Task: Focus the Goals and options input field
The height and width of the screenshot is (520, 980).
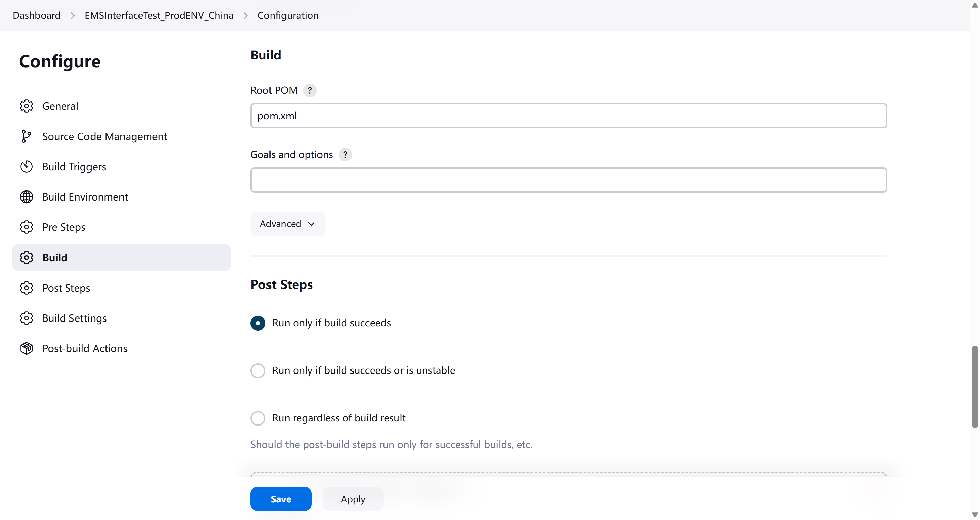Action: (568, 180)
